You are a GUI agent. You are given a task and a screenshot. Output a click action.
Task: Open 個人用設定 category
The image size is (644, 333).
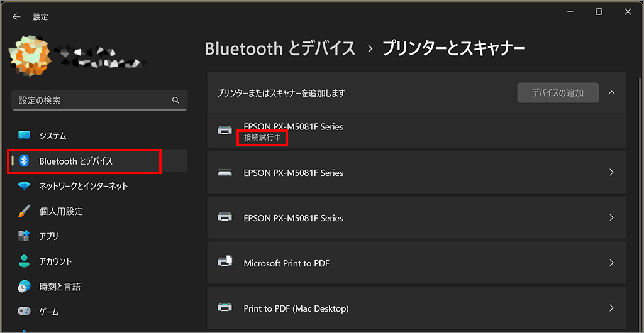click(x=99, y=212)
